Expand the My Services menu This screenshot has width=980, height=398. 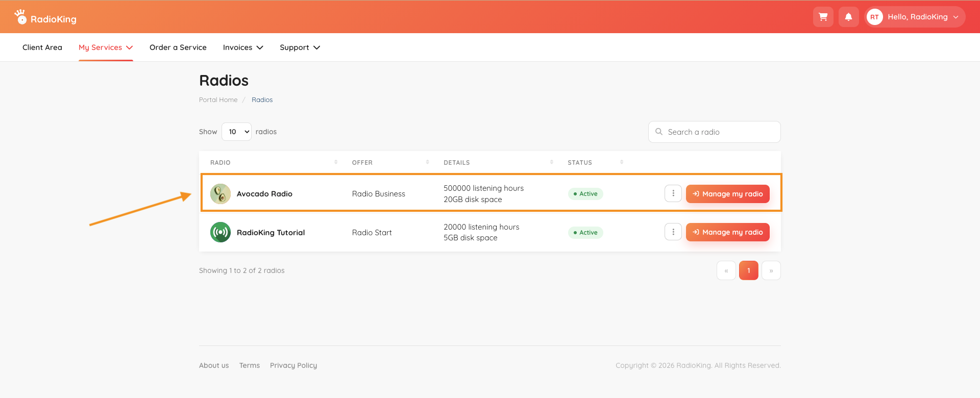(x=106, y=47)
